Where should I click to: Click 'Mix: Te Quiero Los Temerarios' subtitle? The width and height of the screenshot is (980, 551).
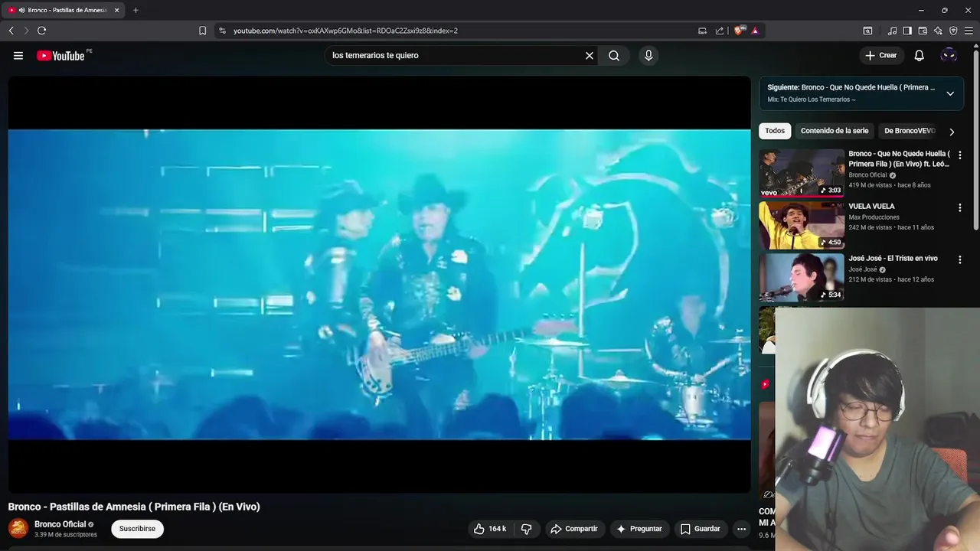coord(812,99)
